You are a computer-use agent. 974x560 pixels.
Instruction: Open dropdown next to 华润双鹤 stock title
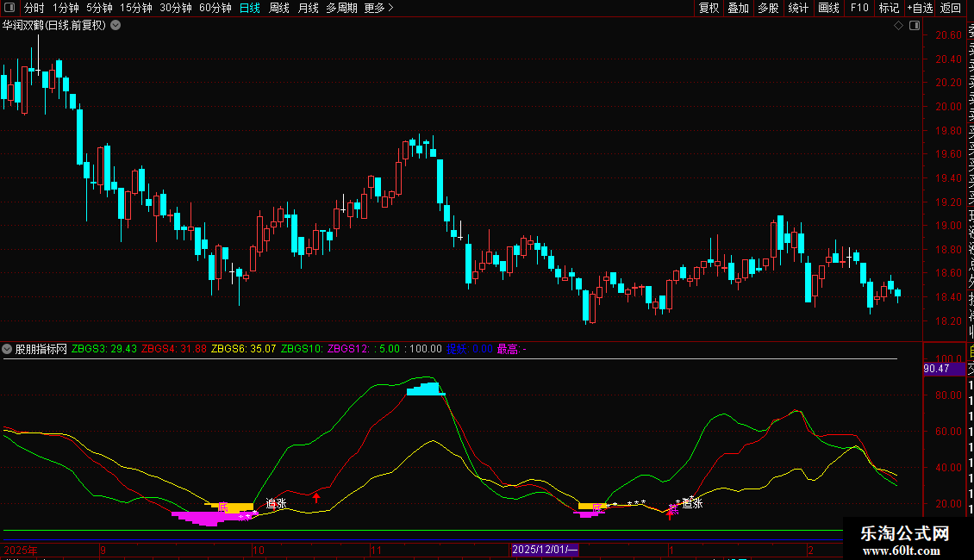click(x=116, y=26)
